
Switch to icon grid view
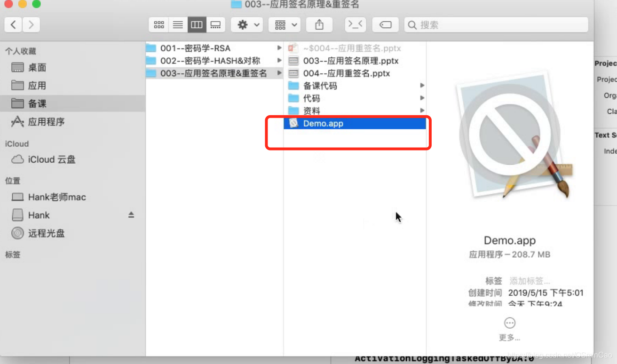tap(159, 25)
